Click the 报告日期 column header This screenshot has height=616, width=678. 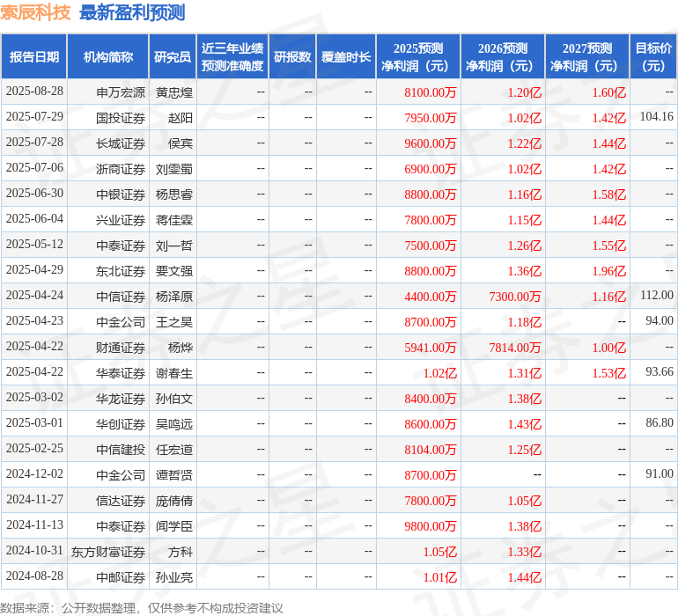coord(34,57)
